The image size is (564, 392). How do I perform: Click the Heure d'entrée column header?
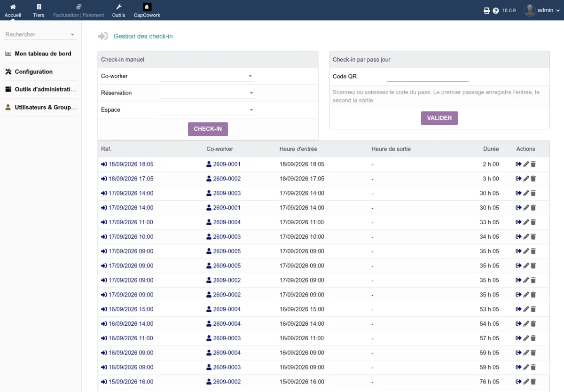[298, 149]
